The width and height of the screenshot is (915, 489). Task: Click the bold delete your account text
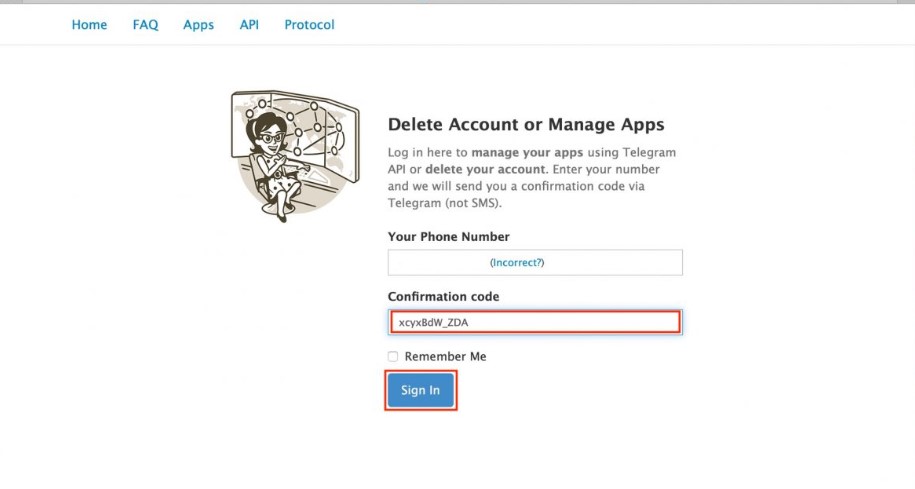[x=485, y=169]
